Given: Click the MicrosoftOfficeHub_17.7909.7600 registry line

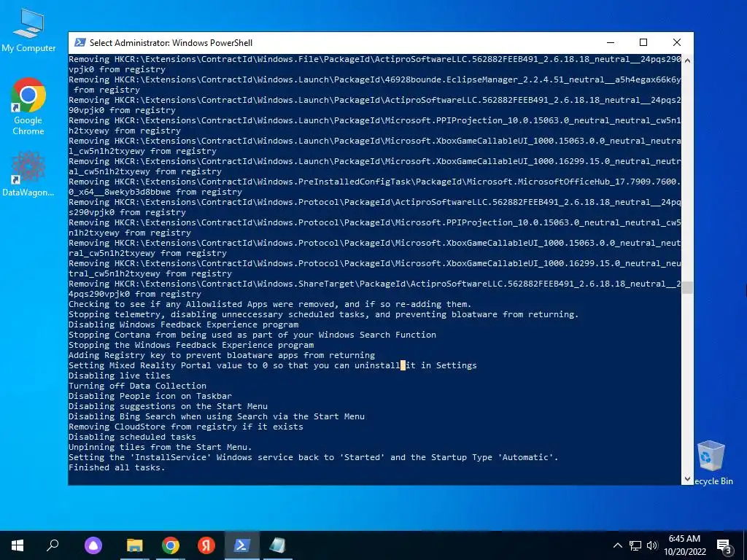Looking at the screenshot, I should pyautogui.click(x=375, y=187).
